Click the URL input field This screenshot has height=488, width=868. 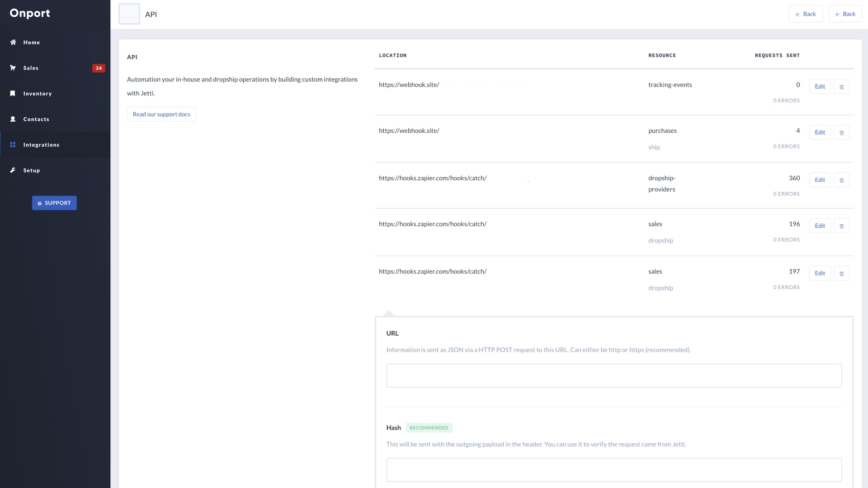pos(614,375)
